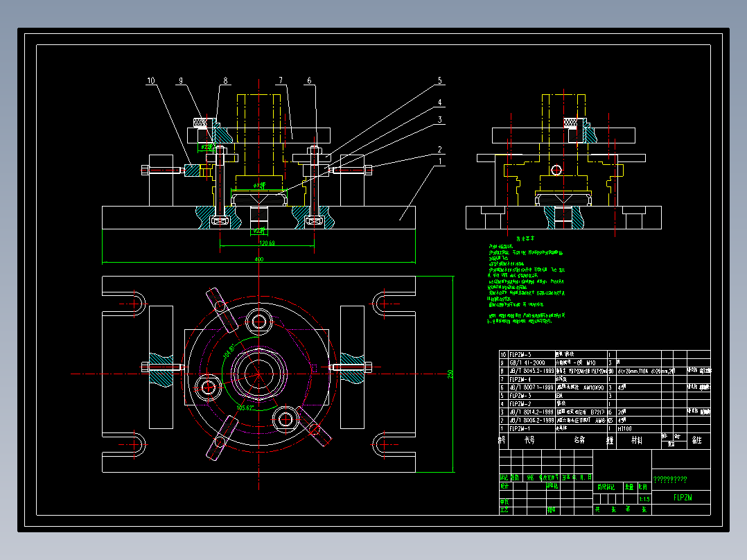Click balloon label 9 above the knurled knob
Screen dimensions: 747x560
(180, 80)
